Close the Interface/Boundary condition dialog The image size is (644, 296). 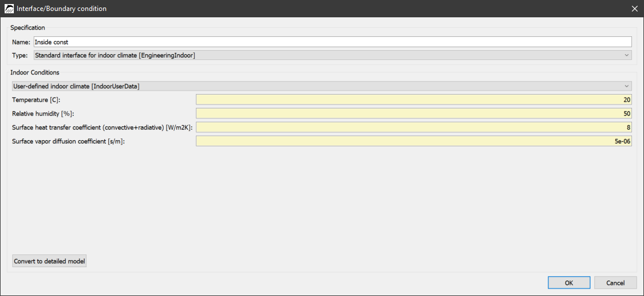pos(635,9)
